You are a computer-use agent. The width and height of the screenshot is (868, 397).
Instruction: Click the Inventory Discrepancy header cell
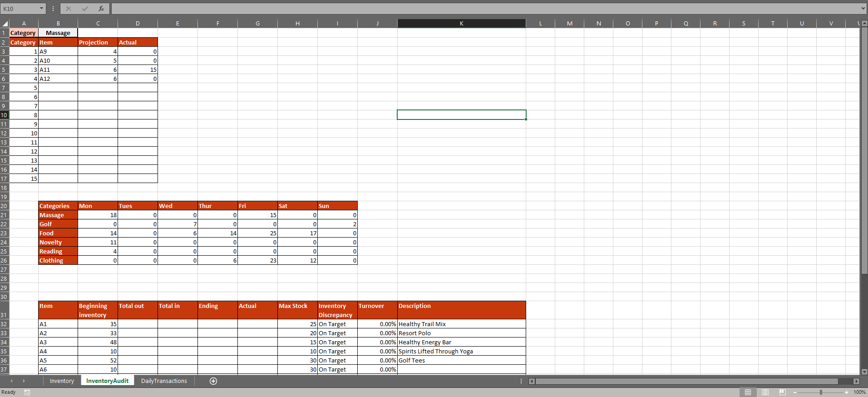[x=337, y=310]
